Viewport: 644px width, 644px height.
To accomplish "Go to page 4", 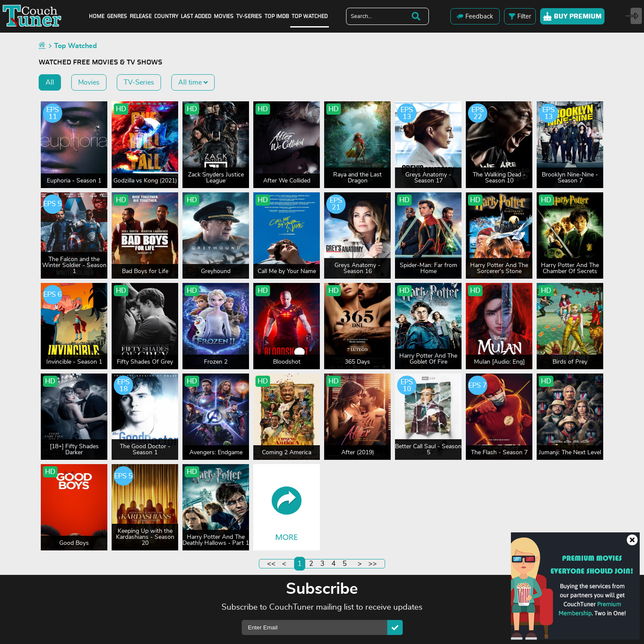I will coord(334,564).
